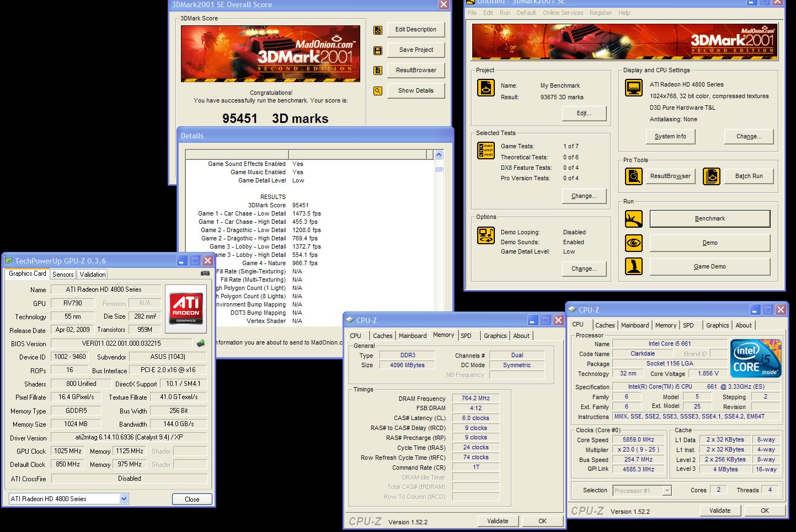Click the Edit Description button

(415, 30)
